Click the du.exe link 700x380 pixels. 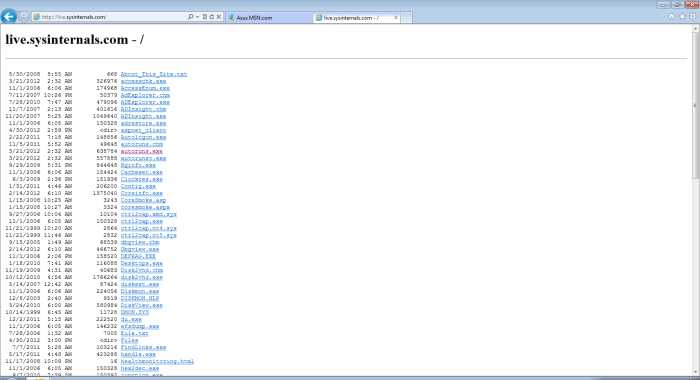131,319
